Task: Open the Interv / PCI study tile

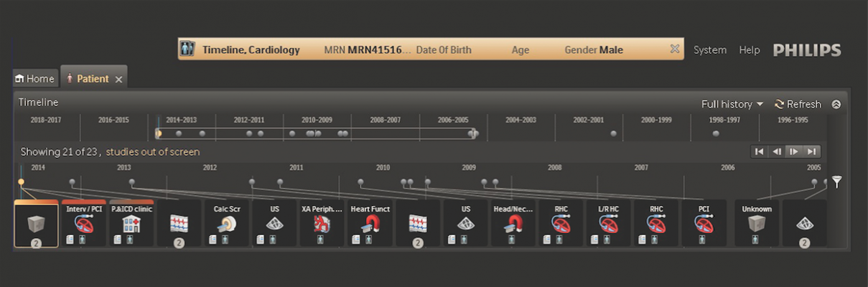Action: pyautogui.click(x=84, y=224)
